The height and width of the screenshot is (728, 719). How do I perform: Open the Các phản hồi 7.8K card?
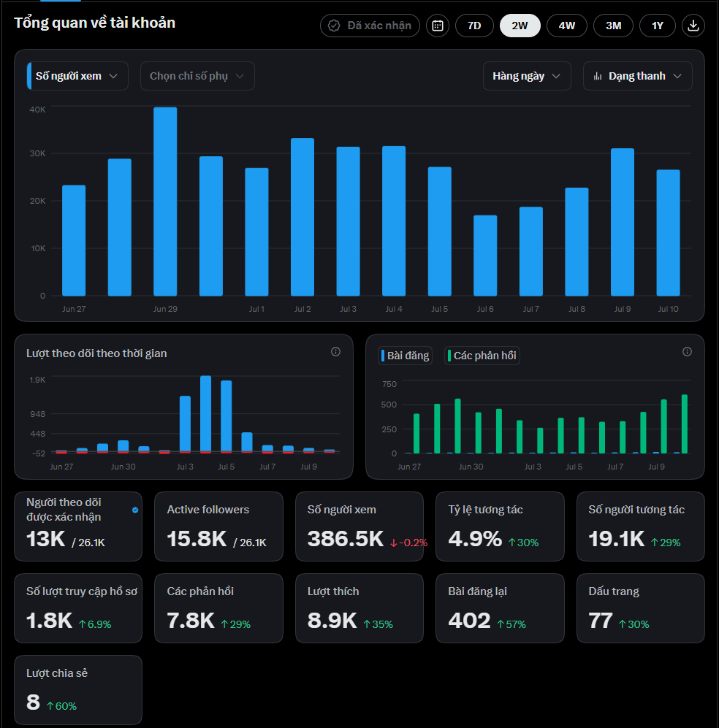click(218, 608)
